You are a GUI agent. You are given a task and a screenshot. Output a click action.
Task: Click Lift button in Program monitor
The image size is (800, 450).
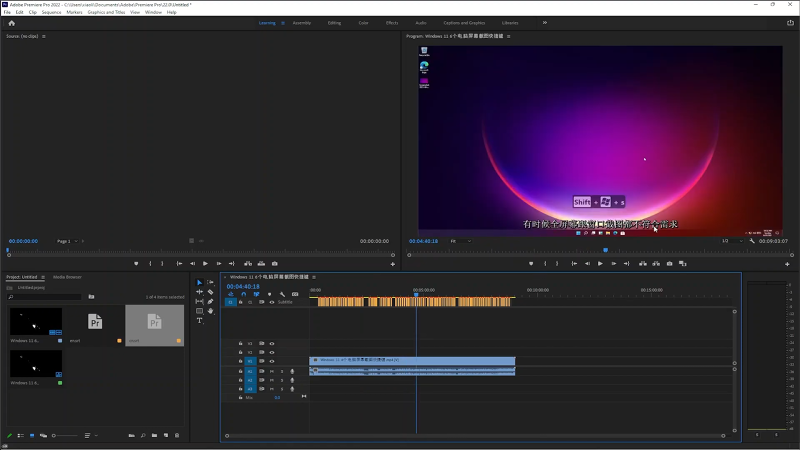(x=643, y=264)
